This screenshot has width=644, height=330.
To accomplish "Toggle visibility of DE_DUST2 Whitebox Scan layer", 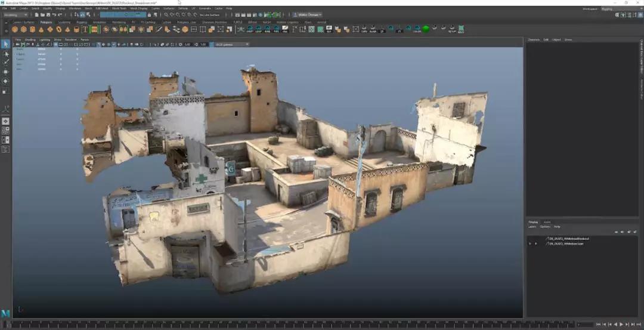I will [530, 243].
